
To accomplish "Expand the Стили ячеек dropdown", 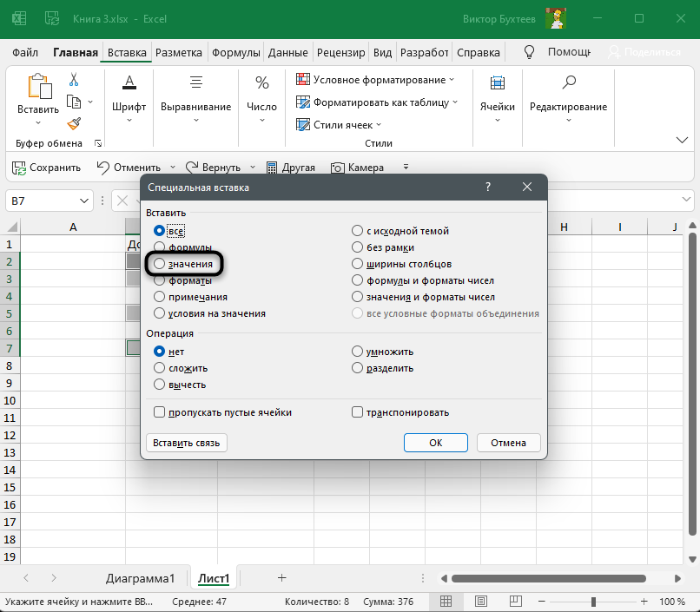I will point(380,125).
